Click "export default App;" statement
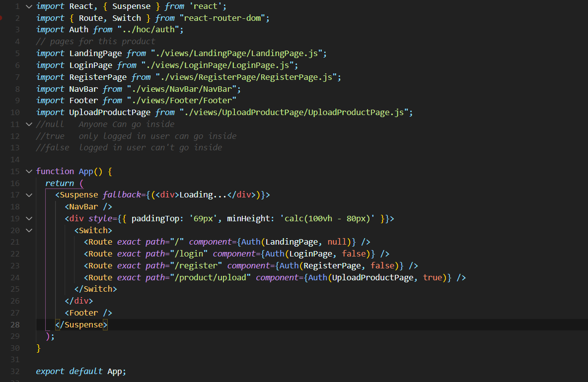Viewport: 588px width, 382px height. pos(81,372)
